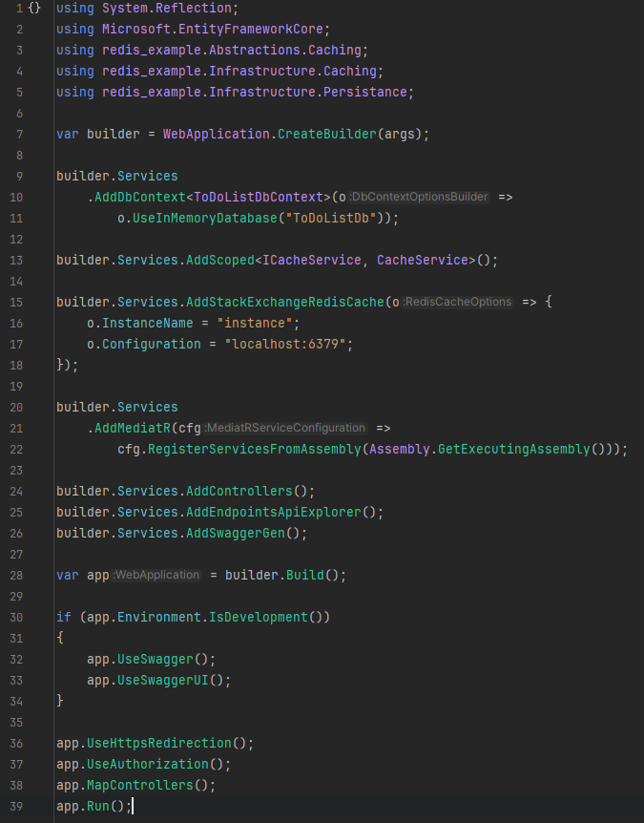644x823 pixels.
Task: Click the ':RedisCacheOptions' inlay hint
Action: click(x=457, y=302)
